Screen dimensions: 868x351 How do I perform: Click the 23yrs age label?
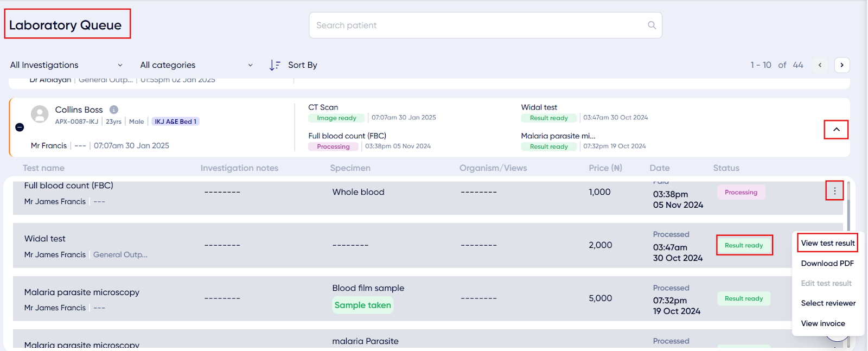point(113,122)
